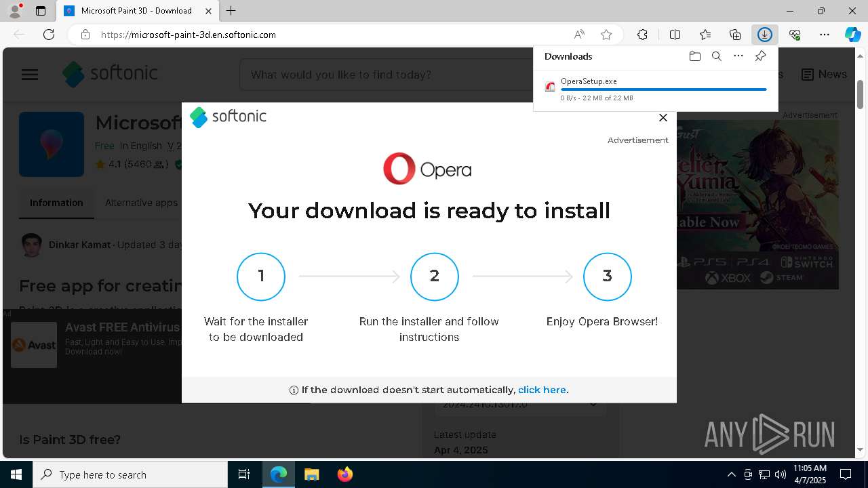Image resolution: width=868 pixels, height=488 pixels.
Task: Open the network icon in the system tray
Action: point(764,474)
